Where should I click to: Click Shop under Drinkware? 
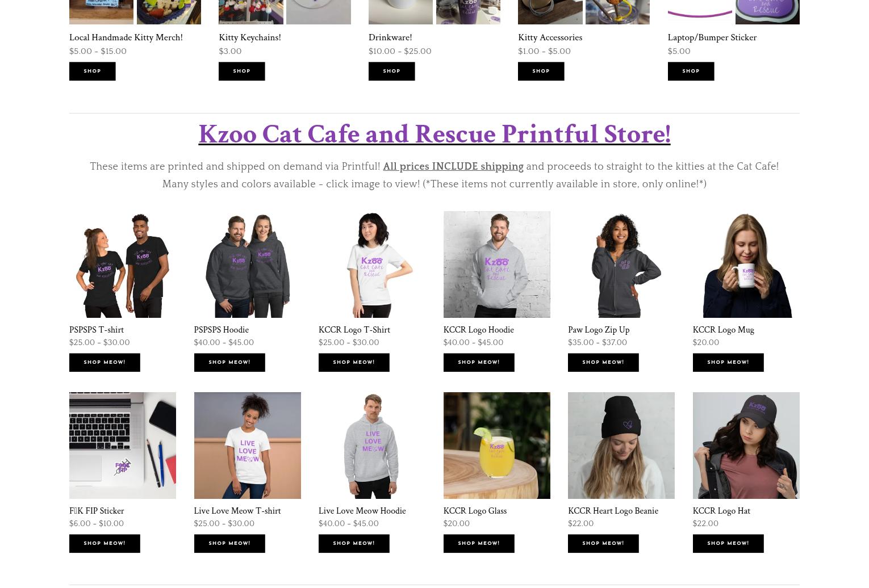391,71
